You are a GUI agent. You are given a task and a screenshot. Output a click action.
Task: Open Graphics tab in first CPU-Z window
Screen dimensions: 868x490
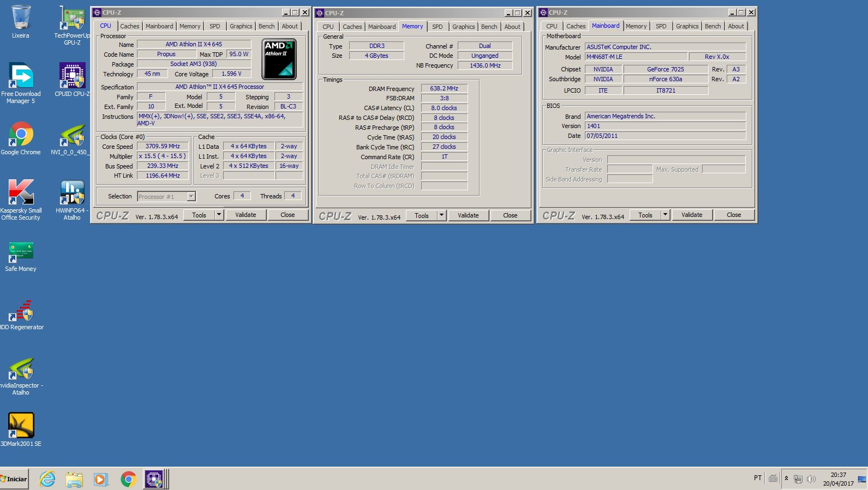(241, 26)
